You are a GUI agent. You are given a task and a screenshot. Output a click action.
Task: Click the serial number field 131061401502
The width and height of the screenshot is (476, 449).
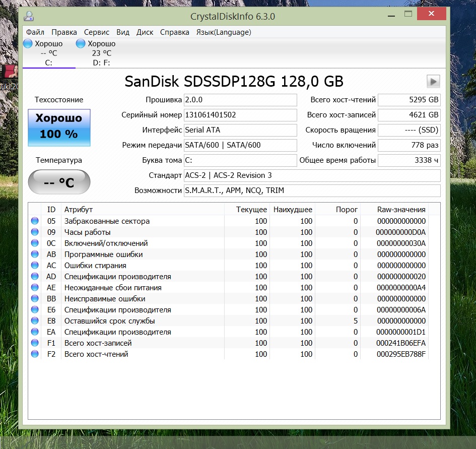pyautogui.click(x=240, y=115)
